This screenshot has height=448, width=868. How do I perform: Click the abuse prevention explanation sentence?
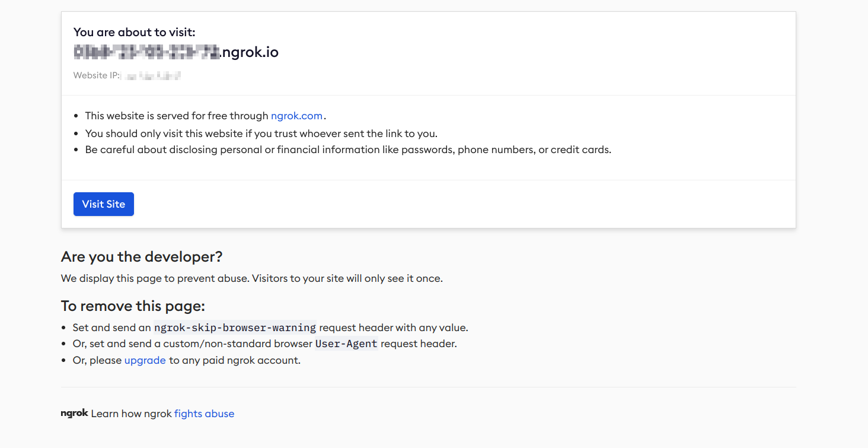click(251, 278)
